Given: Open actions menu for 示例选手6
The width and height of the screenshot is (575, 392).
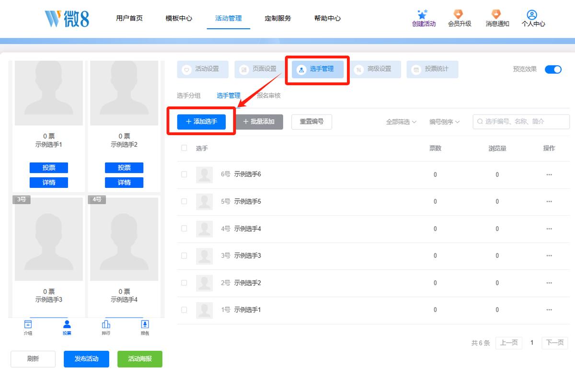Looking at the screenshot, I should pos(549,175).
